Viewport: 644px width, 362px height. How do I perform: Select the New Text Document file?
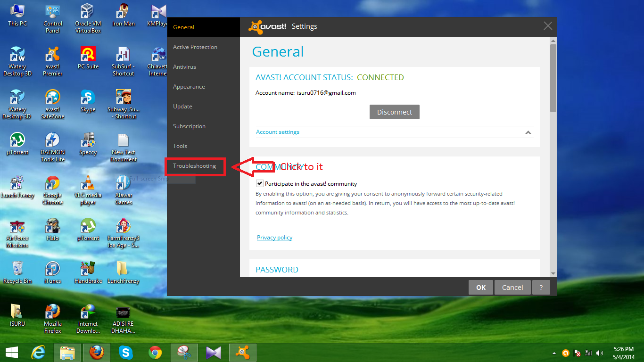point(124,147)
